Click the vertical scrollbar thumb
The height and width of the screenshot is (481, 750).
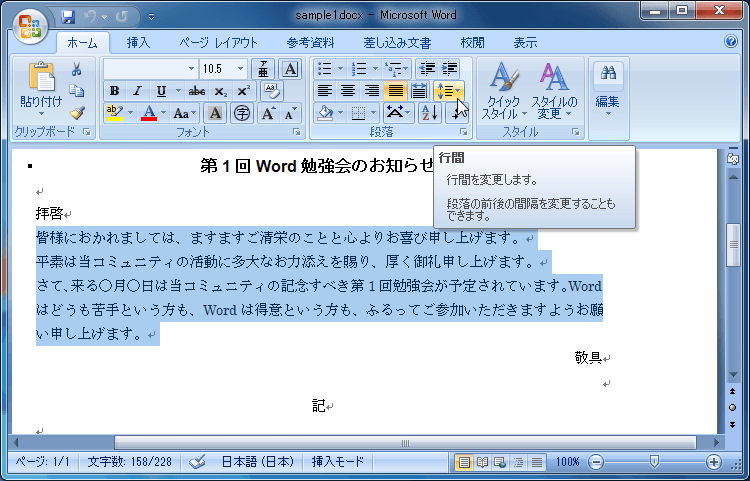point(733,245)
